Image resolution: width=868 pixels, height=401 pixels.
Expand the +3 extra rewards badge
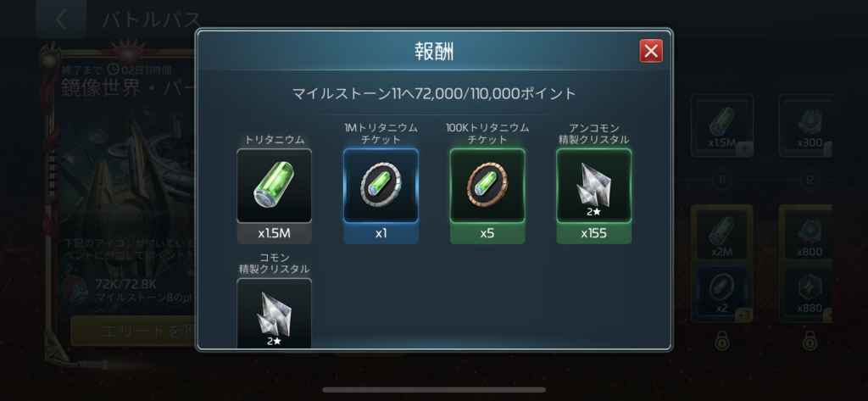(x=744, y=315)
